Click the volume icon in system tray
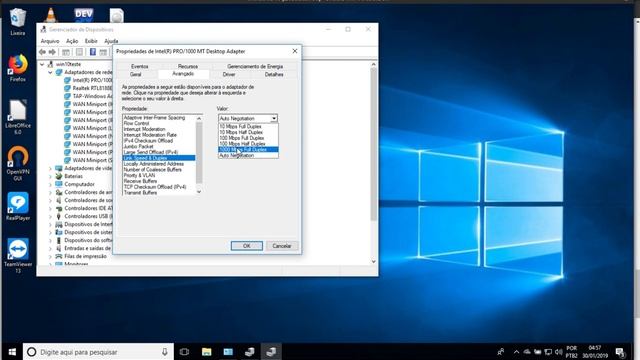 (558, 352)
